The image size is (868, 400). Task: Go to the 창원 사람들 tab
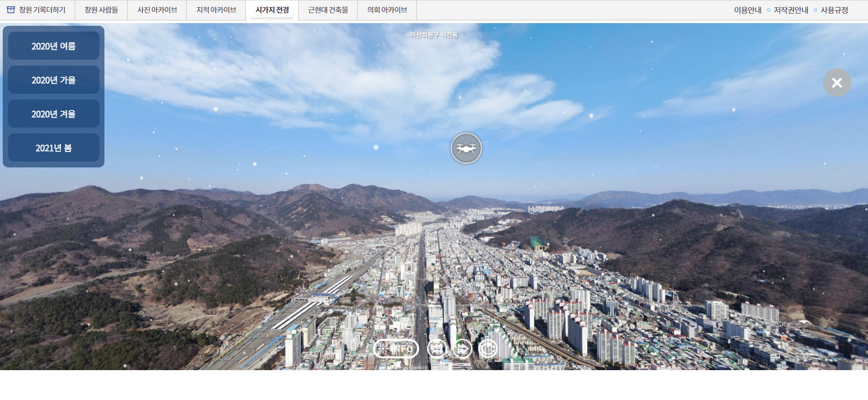pyautogui.click(x=101, y=10)
